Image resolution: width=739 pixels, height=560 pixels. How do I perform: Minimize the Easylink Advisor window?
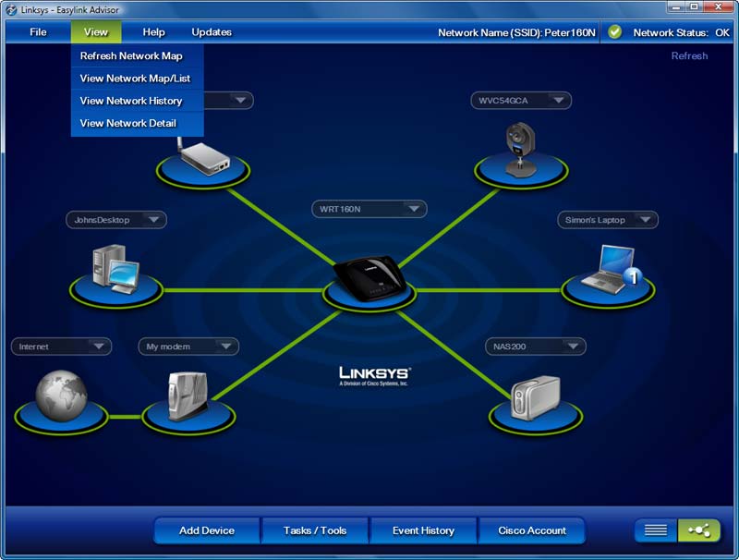point(676,6)
